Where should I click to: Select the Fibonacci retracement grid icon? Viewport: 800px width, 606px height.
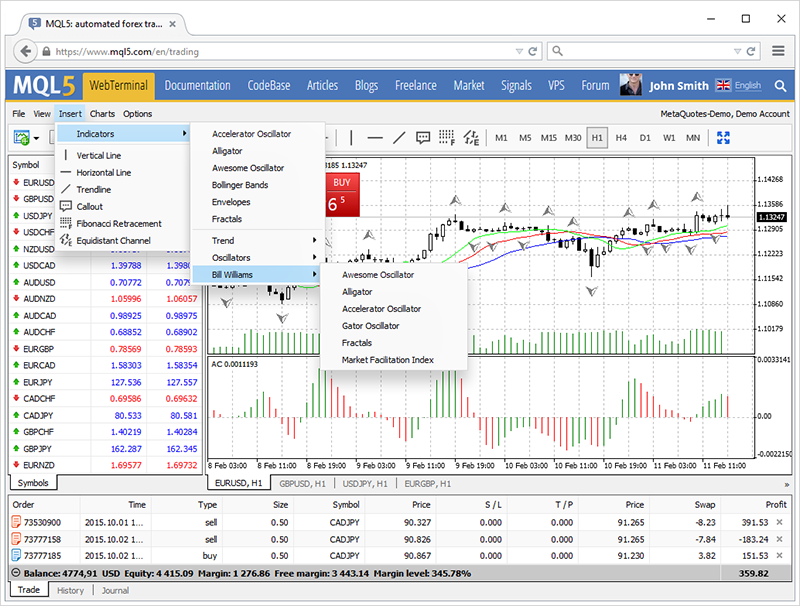coord(448,138)
